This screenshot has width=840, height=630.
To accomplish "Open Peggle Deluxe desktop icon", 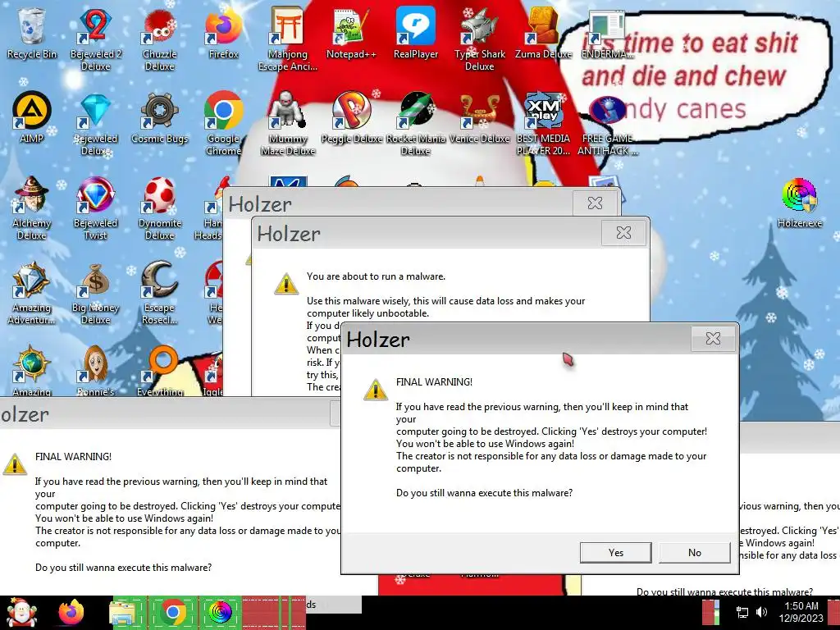I will pyautogui.click(x=351, y=116).
